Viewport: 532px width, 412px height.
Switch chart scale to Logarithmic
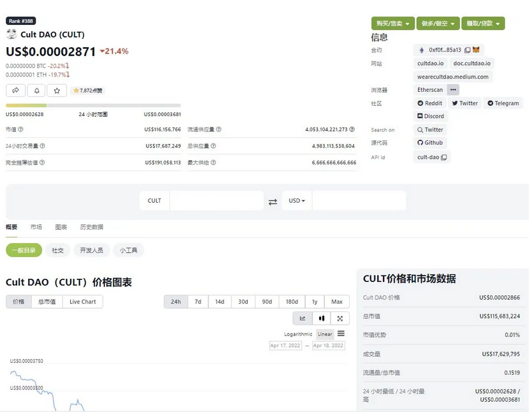click(298, 334)
